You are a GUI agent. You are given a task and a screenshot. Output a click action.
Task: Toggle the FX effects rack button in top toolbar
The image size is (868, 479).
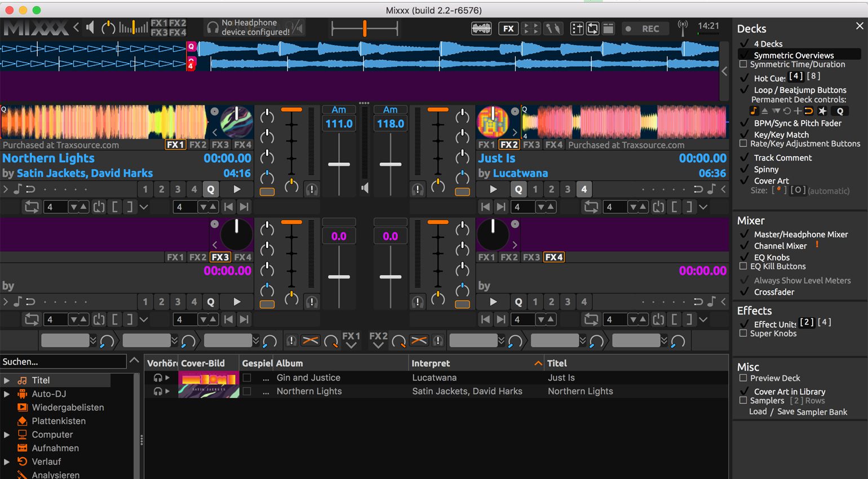[508, 29]
